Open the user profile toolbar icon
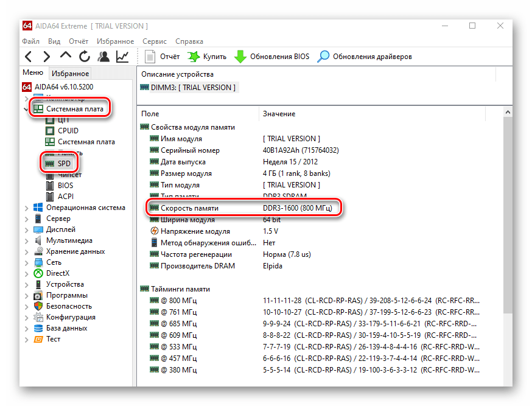Screen dimensions: 532x406 [103, 57]
